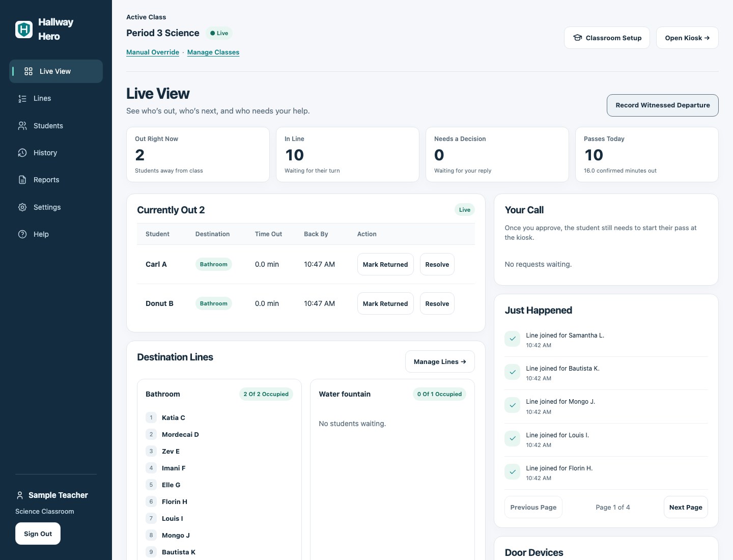Click the checkmark icon beside Florin H.
Image resolution: width=733 pixels, height=560 pixels.
513,472
